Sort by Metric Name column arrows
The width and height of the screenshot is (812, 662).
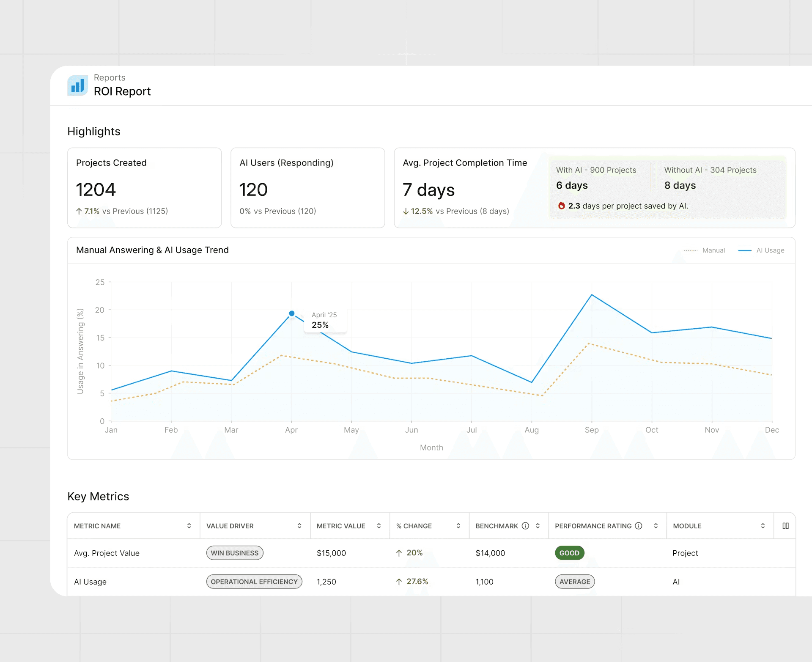[189, 526]
